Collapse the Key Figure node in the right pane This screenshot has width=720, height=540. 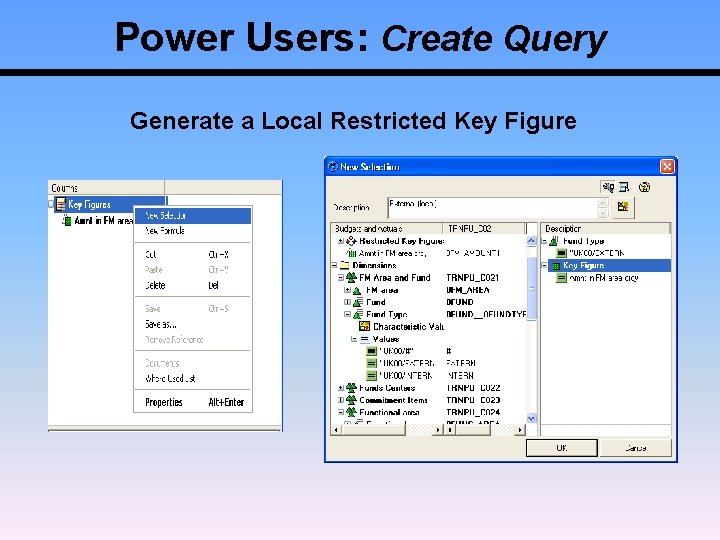coord(545,265)
